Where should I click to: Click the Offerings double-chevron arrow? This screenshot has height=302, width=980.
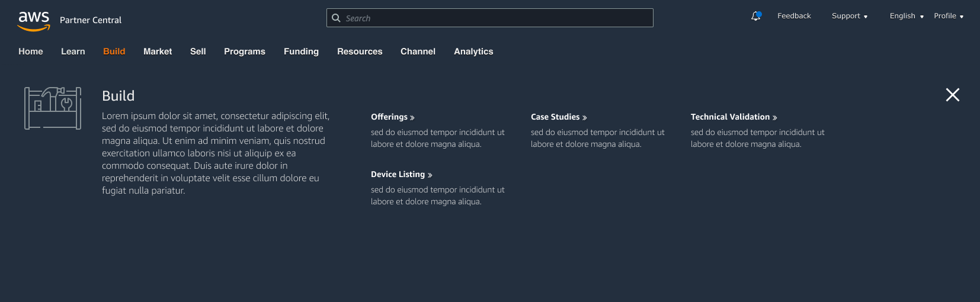coord(412,118)
